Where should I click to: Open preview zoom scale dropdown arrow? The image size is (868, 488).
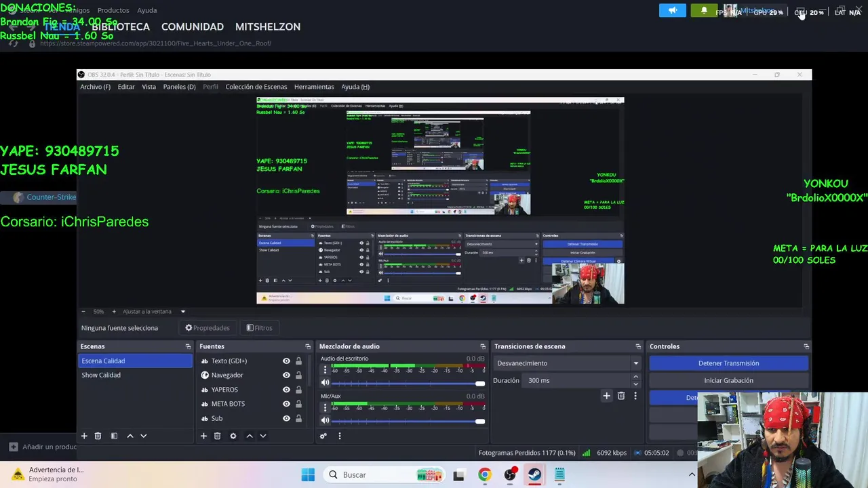coord(182,312)
